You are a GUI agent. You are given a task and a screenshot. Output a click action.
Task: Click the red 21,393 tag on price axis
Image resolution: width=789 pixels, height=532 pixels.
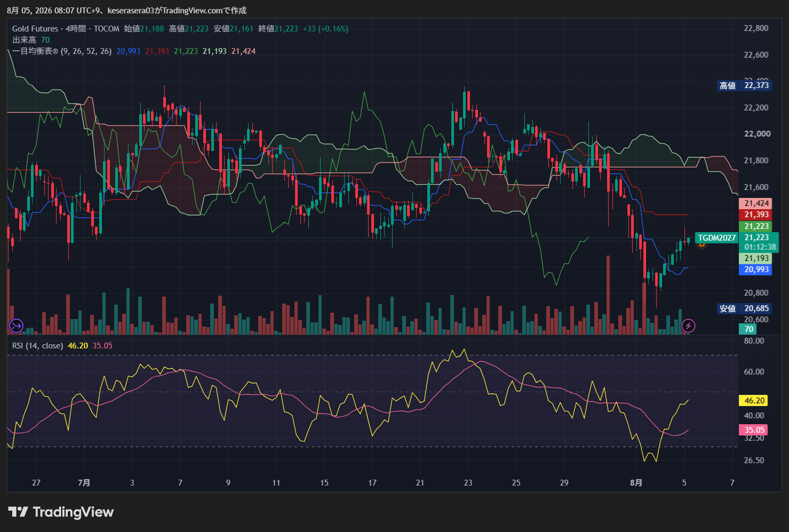[x=755, y=215]
